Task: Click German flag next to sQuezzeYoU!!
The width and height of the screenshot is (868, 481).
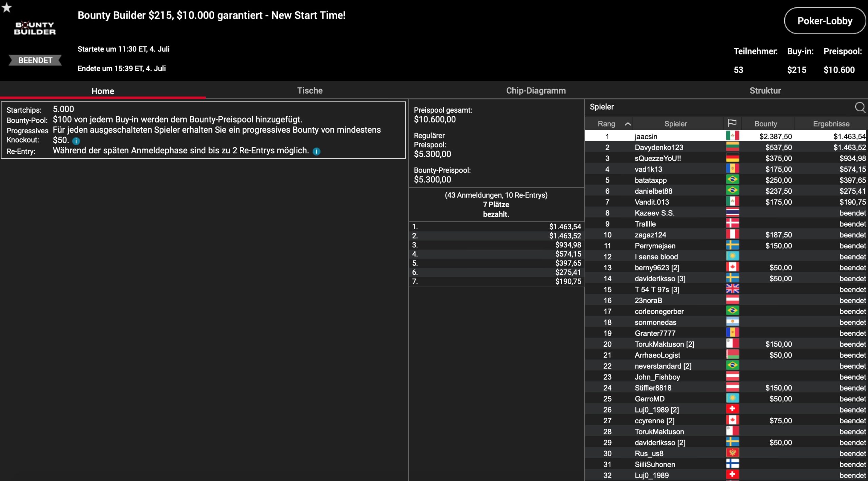Action: 732,158
